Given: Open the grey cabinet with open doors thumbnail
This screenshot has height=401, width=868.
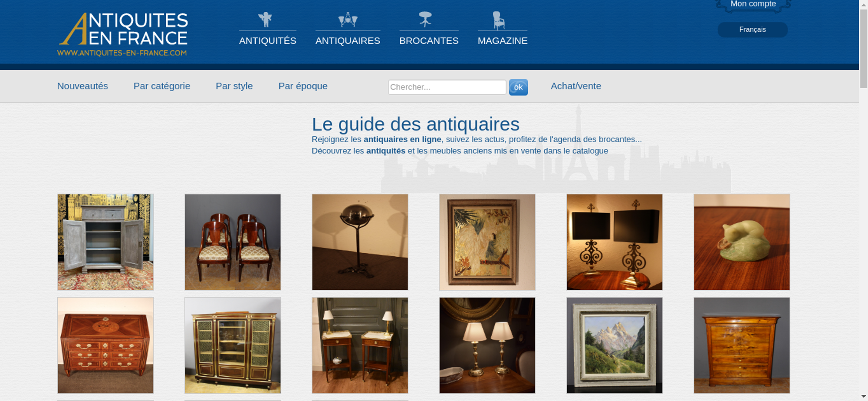Looking at the screenshot, I should (105, 242).
